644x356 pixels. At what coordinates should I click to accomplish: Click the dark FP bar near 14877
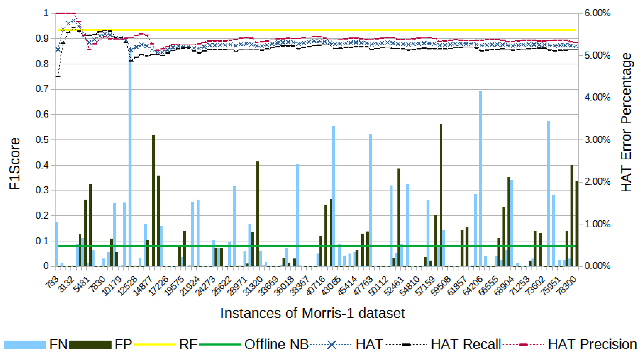point(154,201)
